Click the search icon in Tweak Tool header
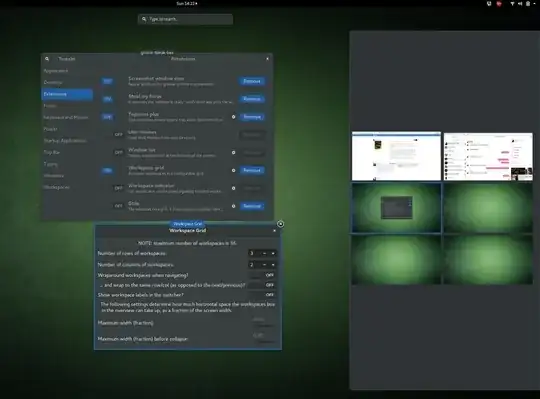Image resolution: width=540 pixels, height=399 pixels. coord(47,59)
